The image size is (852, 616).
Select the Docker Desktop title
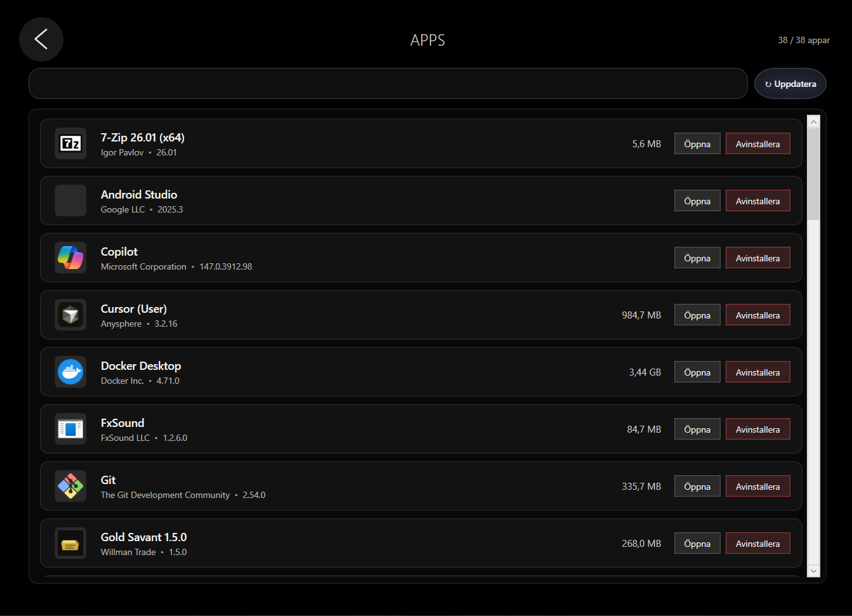coord(140,366)
